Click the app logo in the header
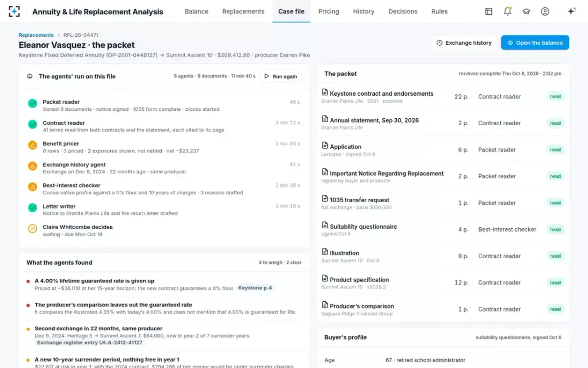This screenshot has height=368, width=588. [x=14, y=11]
